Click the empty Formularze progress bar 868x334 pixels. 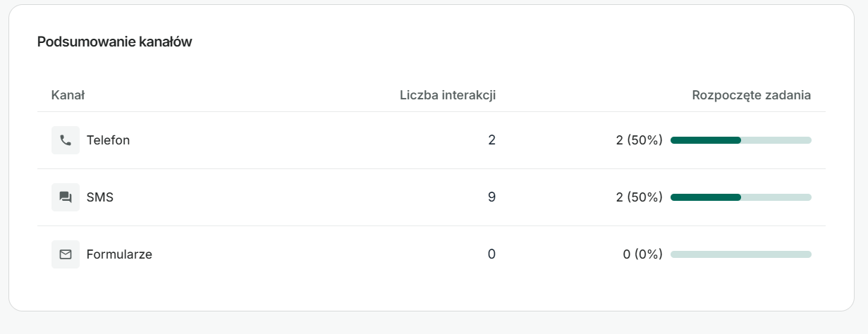tap(740, 254)
